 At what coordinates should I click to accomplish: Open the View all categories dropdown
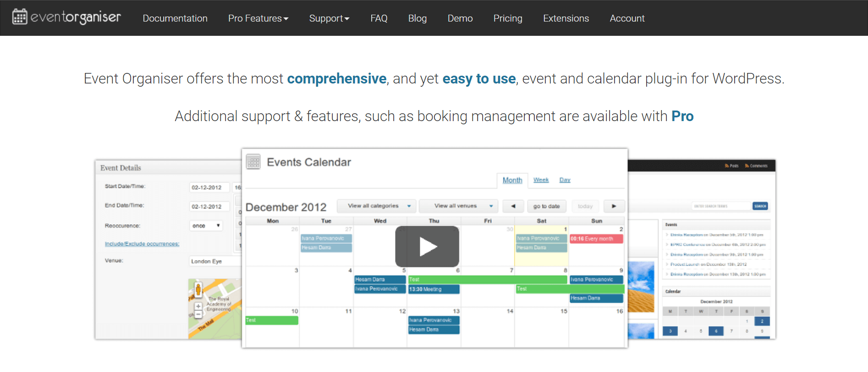point(376,206)
